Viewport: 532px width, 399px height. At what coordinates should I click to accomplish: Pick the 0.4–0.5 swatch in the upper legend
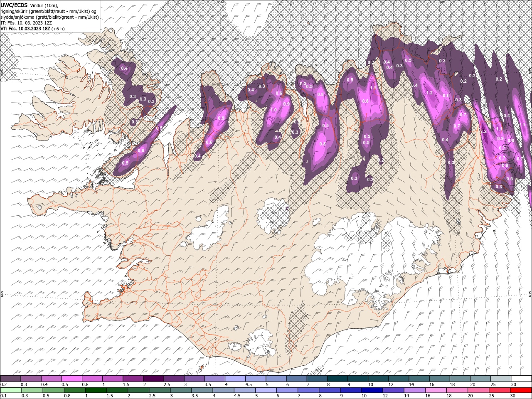click(x=52, y=379)
